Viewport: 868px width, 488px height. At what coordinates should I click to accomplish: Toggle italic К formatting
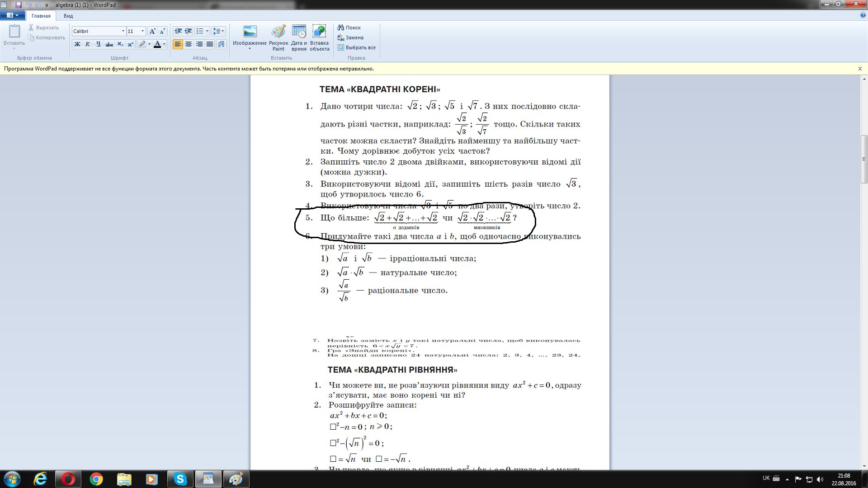(88, 44)
